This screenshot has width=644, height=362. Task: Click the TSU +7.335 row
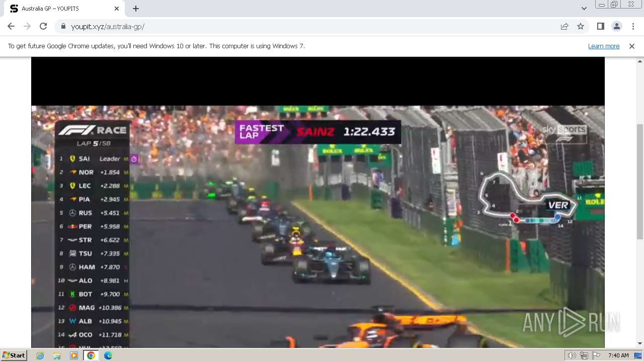(x=93, y=253)
